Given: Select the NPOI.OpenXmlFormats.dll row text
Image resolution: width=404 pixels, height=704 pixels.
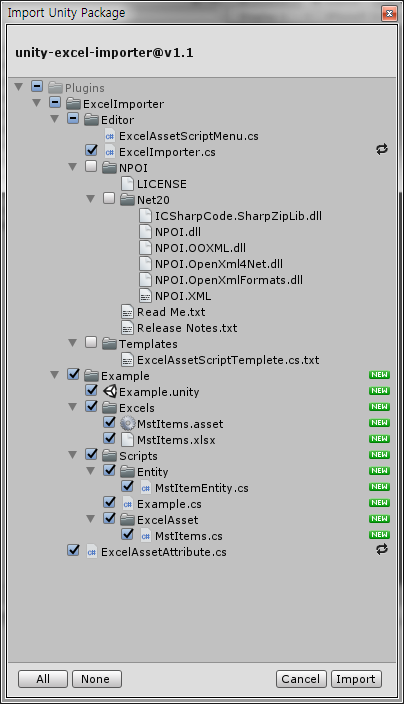Looking at the screenshot, I should (229, 280).
